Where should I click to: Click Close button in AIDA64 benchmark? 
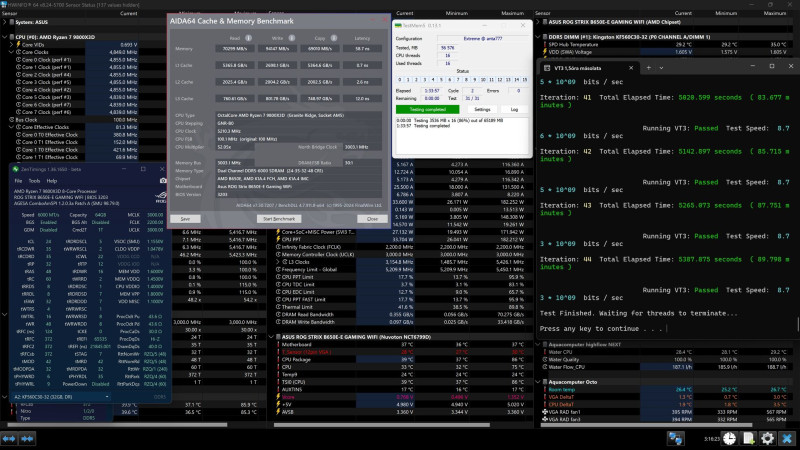click(372, 219)
